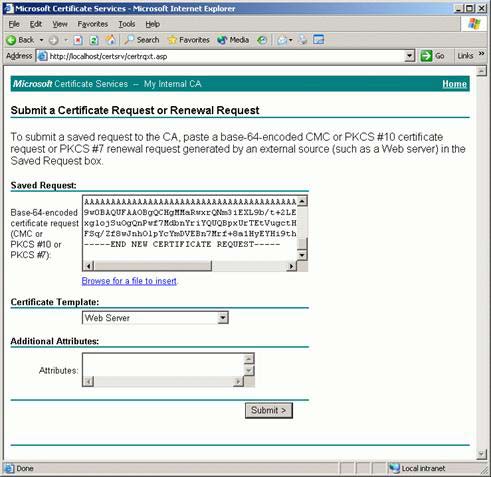Click the Forward history dropdown arrow

pyautogui.click(x=66, y=40)
